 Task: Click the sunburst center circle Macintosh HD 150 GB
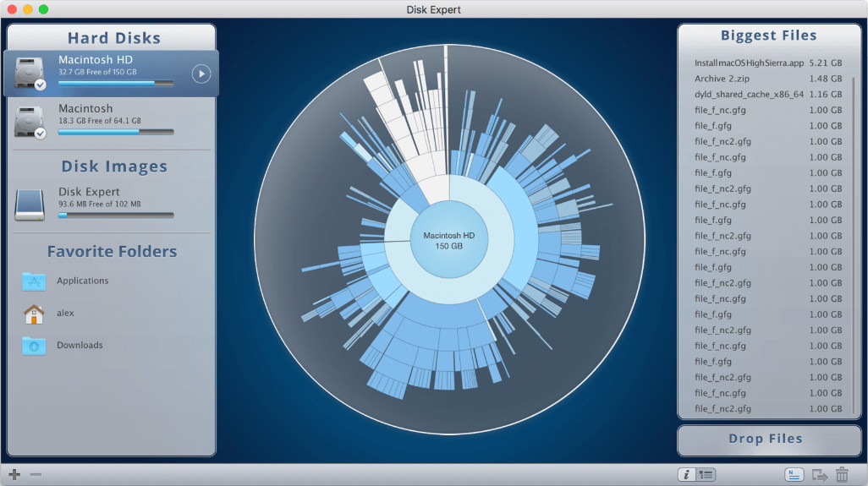tap(449, 240)
